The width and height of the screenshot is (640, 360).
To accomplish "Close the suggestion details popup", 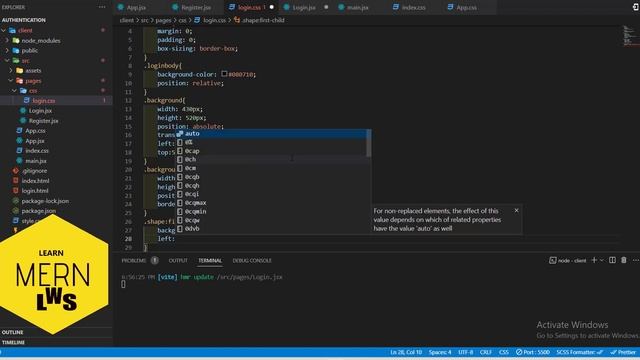I will 517,210.
